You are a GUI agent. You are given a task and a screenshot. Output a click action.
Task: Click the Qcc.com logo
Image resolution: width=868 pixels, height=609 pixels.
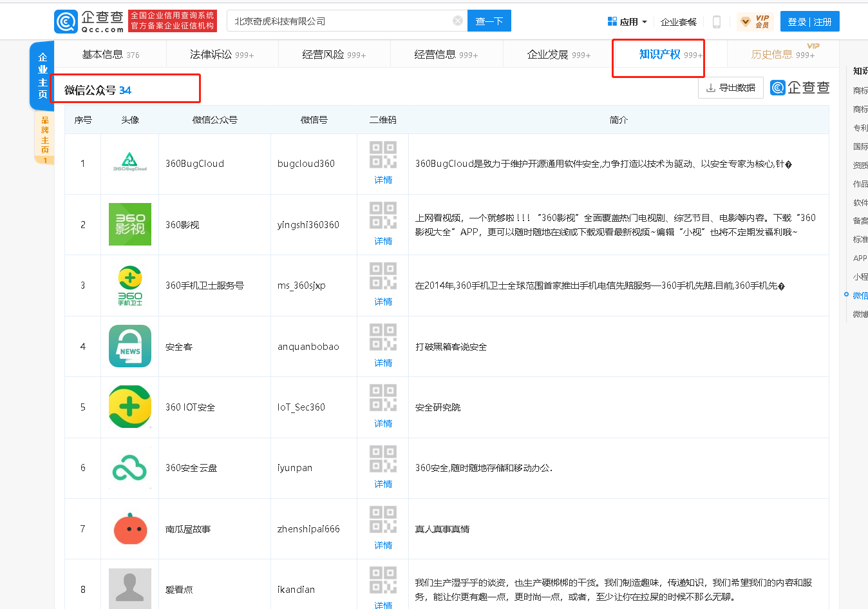coord(90,21)
